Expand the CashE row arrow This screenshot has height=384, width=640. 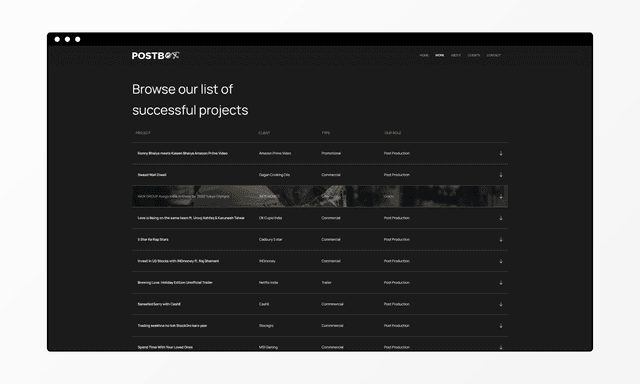click(501, 304)
